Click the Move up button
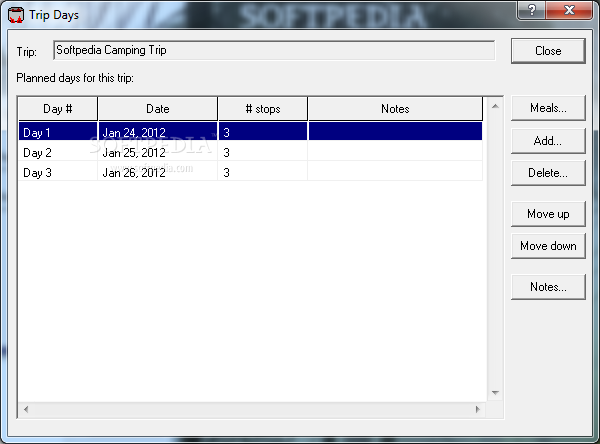 (548, 214)
